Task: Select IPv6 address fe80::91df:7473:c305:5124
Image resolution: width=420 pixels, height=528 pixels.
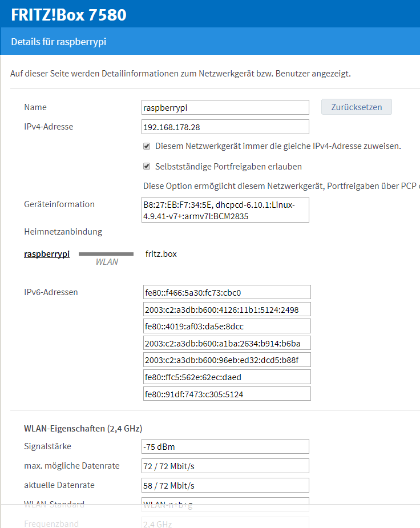Action: (x=227, y=394)
